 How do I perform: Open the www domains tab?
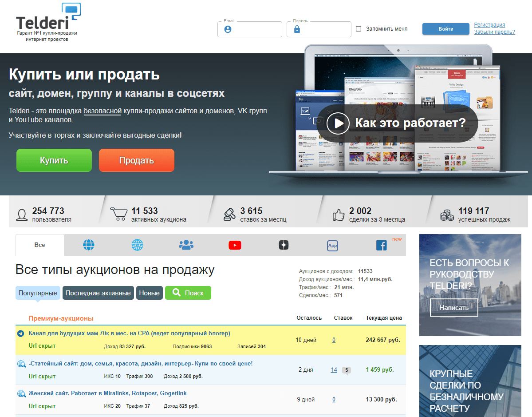click(137, 245)
